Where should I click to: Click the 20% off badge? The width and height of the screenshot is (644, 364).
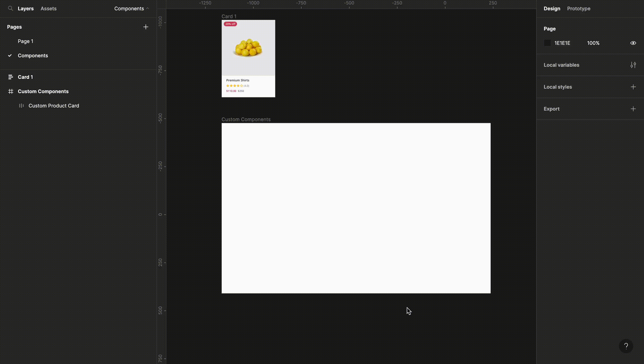230,24
